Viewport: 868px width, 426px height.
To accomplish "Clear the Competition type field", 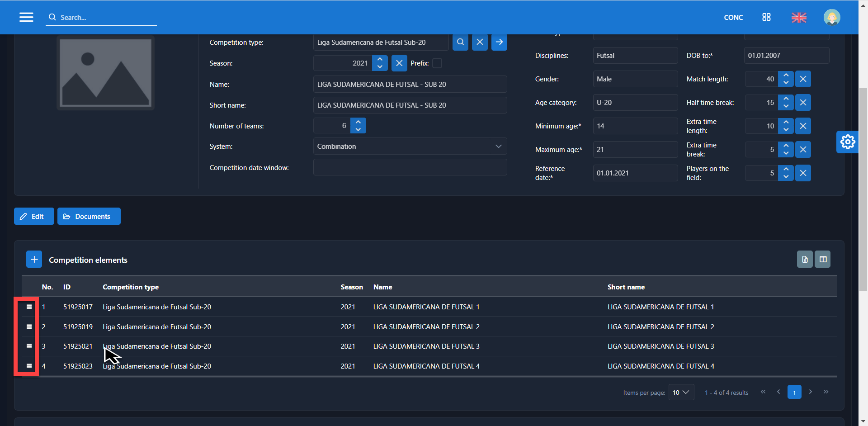I will click(480, 42).
